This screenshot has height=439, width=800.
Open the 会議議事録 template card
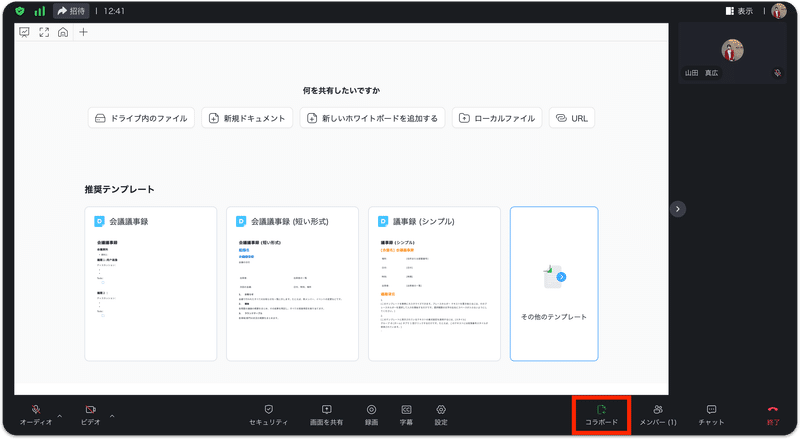coord(151,284)
